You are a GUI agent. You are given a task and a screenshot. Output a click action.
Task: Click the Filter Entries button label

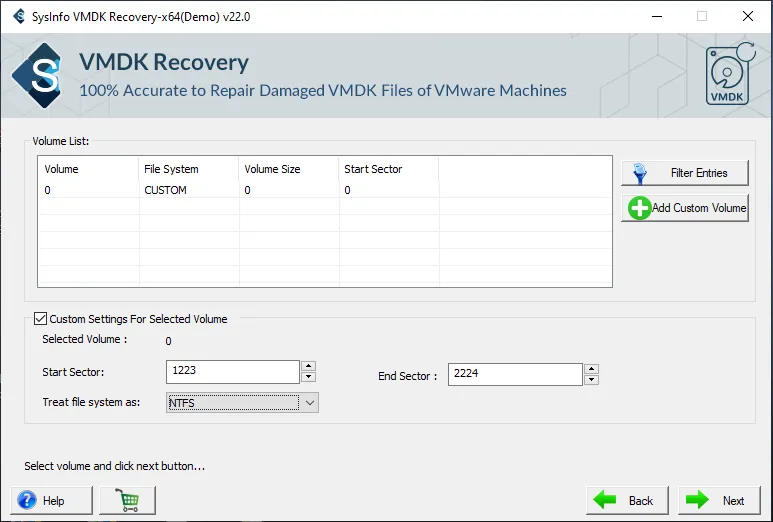pos(699,173)
